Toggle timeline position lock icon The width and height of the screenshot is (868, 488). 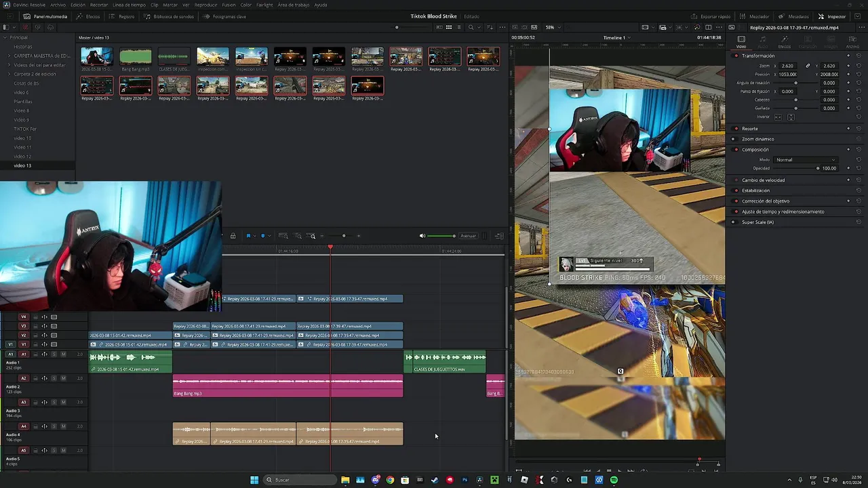pyautogui.click(x=233, y=236)
